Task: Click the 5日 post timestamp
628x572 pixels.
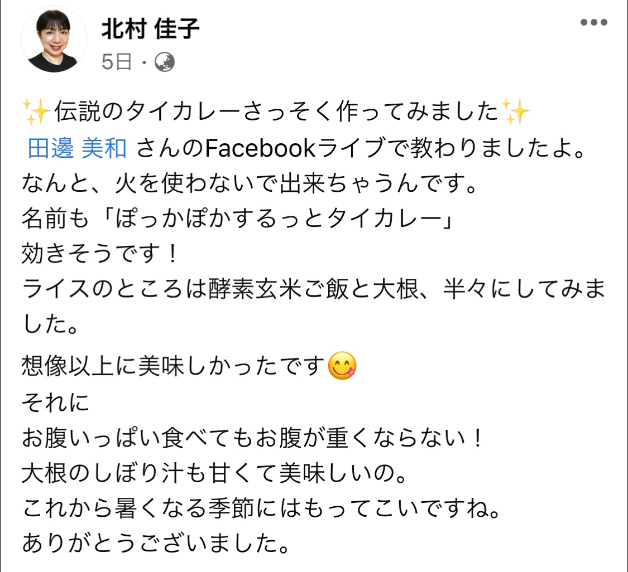Action: click(x=116, y=61)
